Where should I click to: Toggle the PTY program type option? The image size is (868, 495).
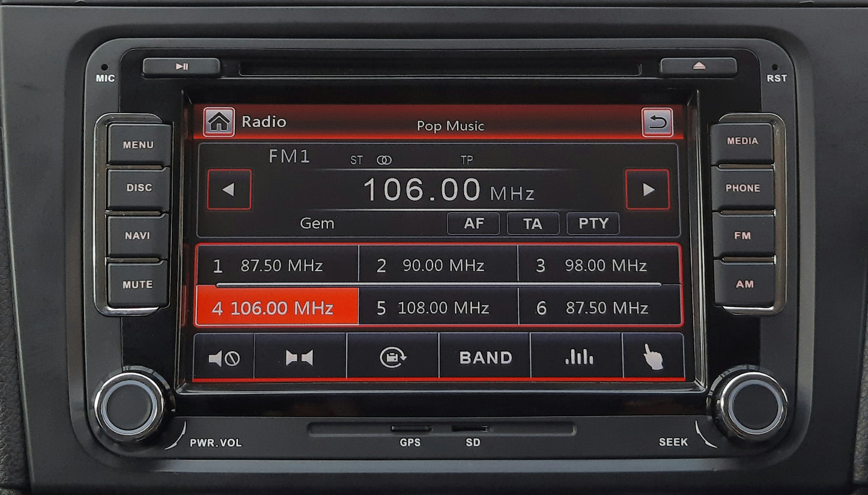[x=593, y=223]
